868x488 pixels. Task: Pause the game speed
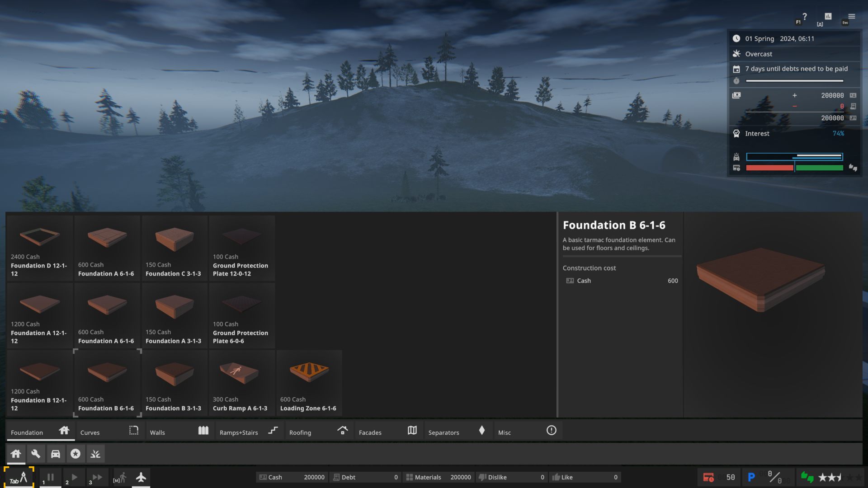51,477
